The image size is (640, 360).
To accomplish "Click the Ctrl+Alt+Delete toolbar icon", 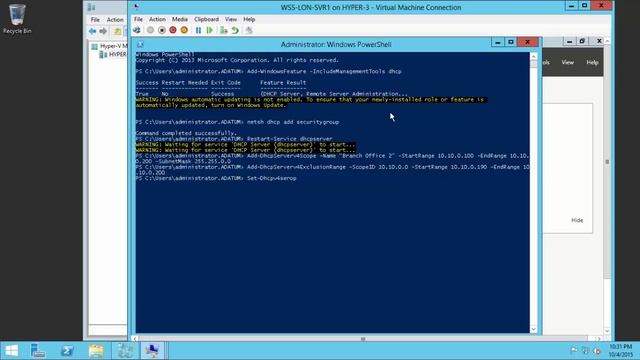I will [137, 30].
